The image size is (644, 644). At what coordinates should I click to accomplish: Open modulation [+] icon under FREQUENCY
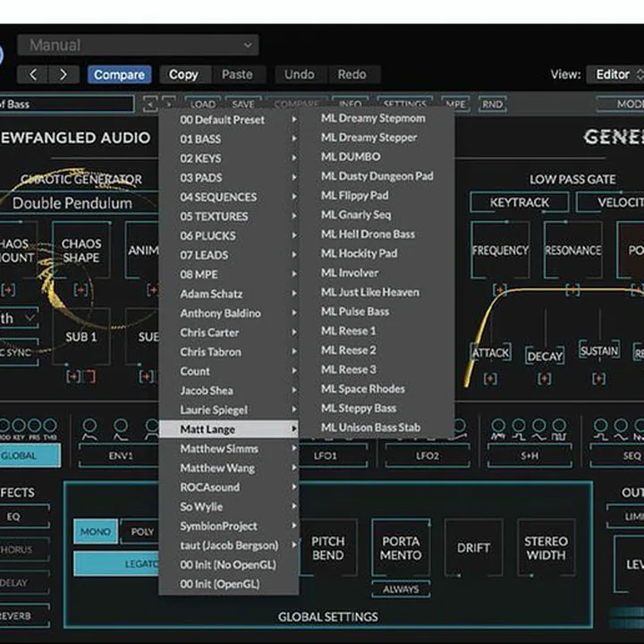pos(499,290)
